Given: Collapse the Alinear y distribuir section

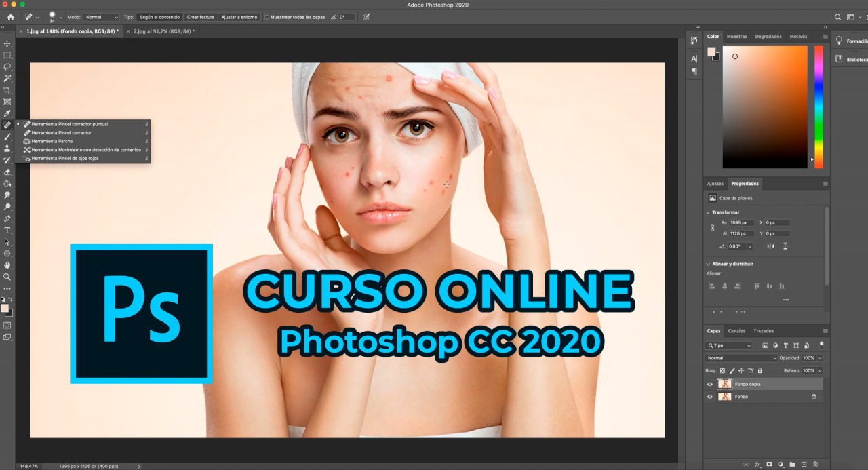Looking at the screenshot, I should 709,264.
